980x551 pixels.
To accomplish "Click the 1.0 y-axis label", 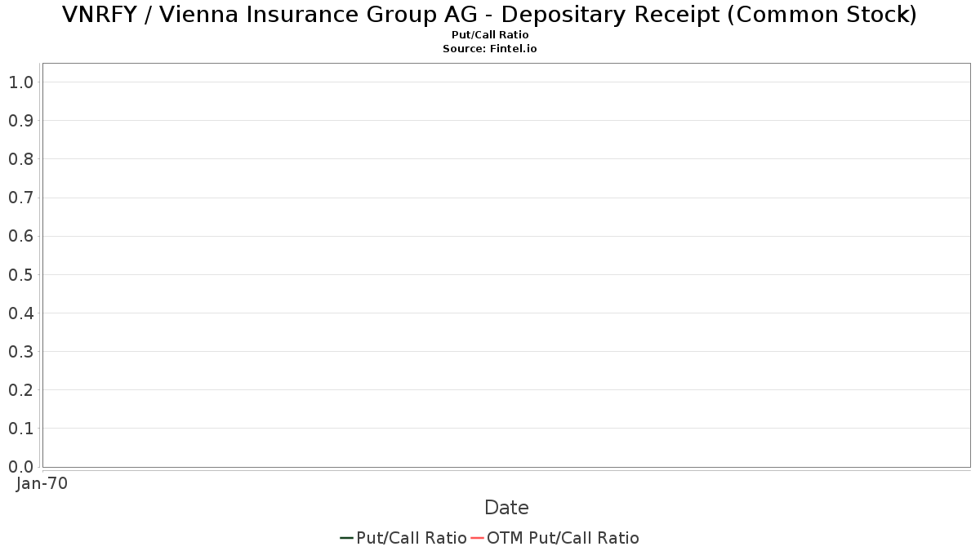I will tap(21, 82).
